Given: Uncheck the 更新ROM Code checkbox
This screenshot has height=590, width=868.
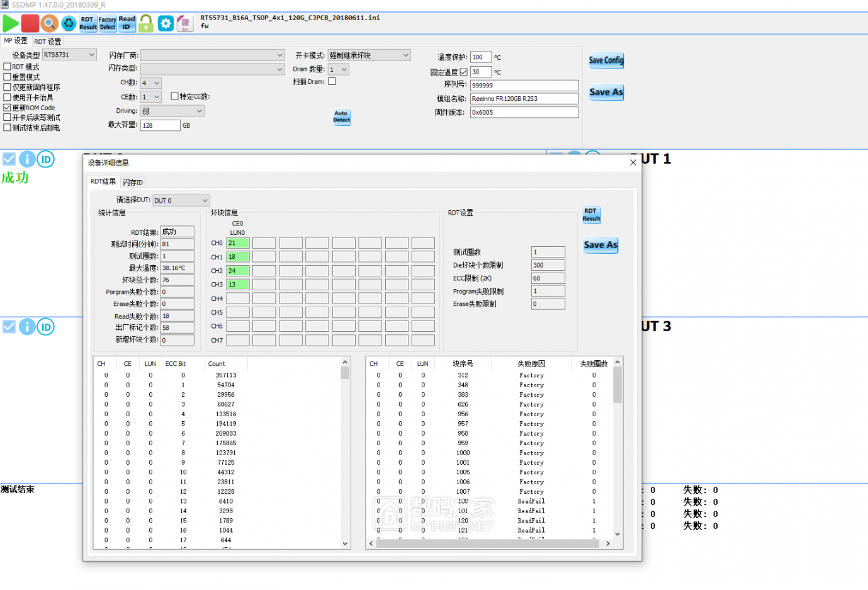Looking at the screenshot, I should pos(7,107).
